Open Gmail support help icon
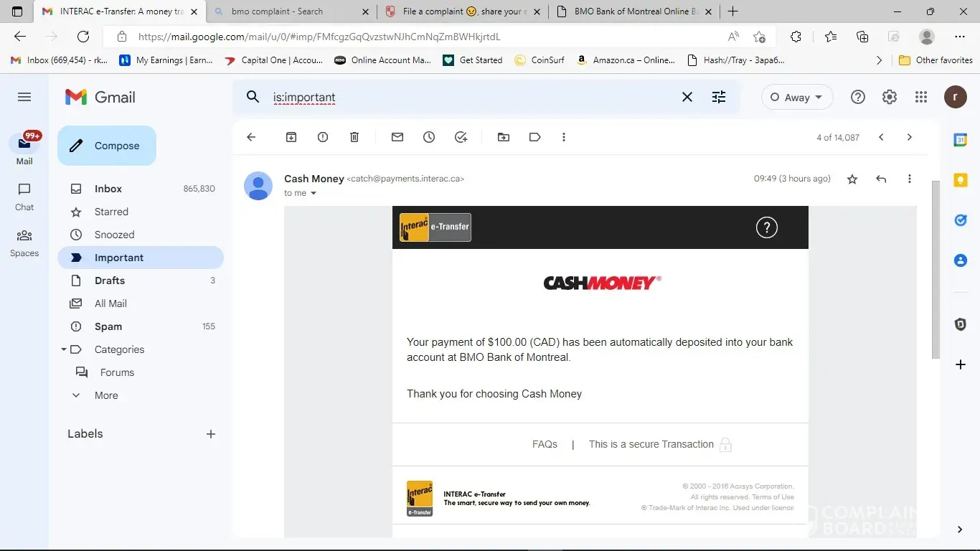The height and width of the screenshot is (551, 980). (x=858, y=97)
